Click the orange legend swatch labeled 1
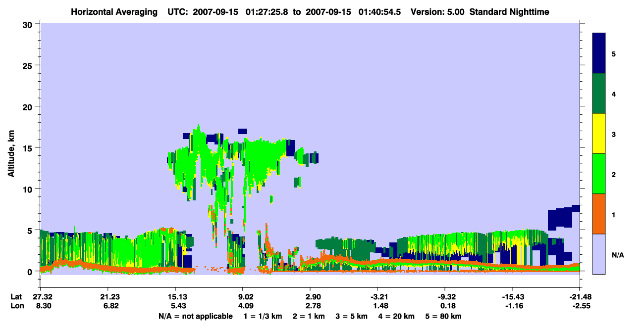Image resolution: width=644 pixels, height=330 pixels. tap(599, 214)
